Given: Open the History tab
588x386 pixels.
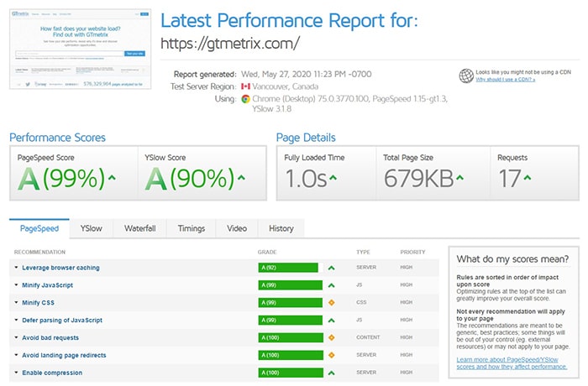Looking at the screenshot, I should [x=281, y=228].
